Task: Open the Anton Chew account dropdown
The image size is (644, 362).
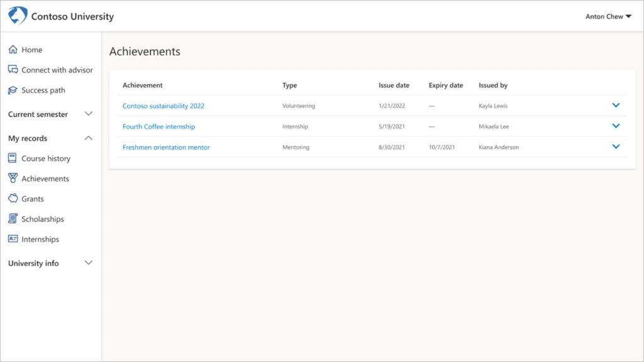Action: coord(608,17)
